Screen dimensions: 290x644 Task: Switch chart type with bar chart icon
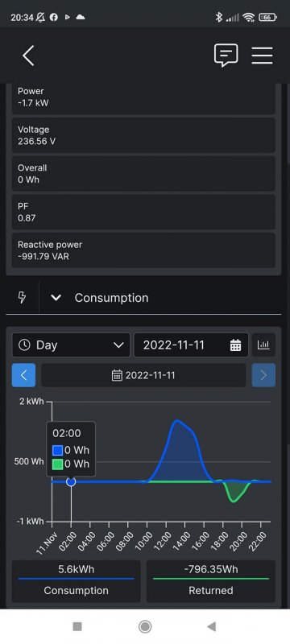[x=263, y=345]
